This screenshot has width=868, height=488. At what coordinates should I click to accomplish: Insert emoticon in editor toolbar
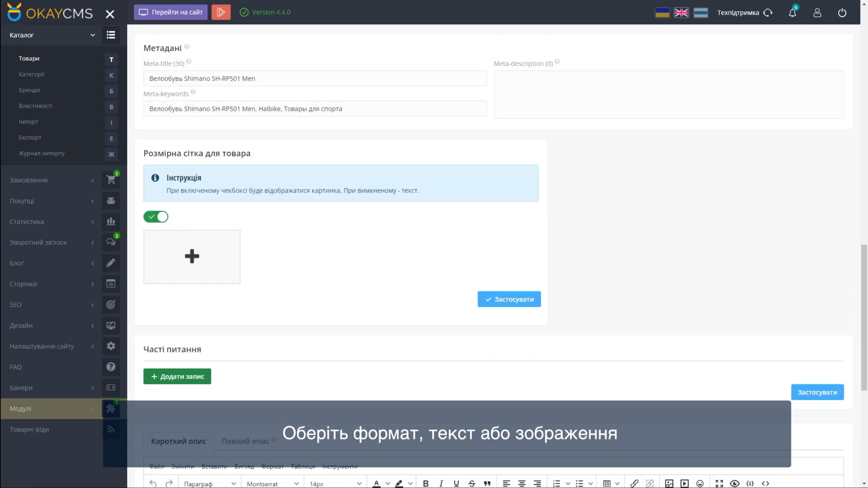[700, 483]
